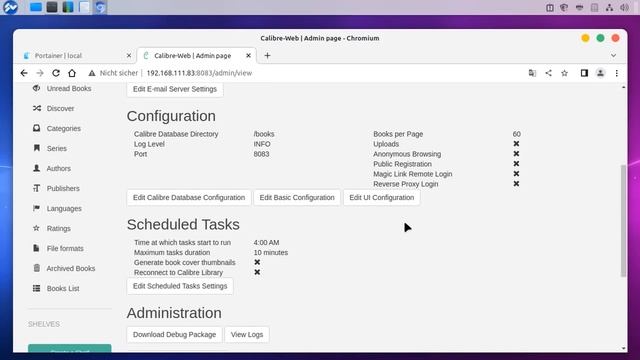This screenshot has width=640, height=360.
Task: Click the page vertical scrollbar thumb
Action: click(623, 221)
